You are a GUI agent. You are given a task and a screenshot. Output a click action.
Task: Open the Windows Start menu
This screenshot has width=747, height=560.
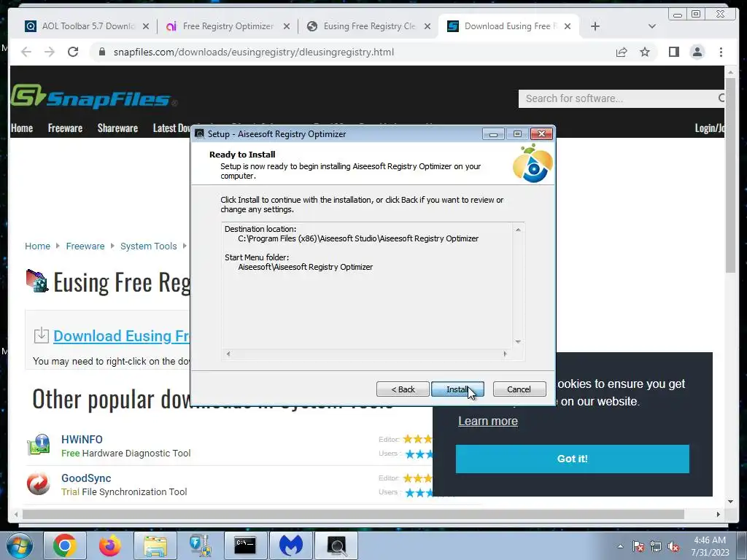tap(19, 545)
